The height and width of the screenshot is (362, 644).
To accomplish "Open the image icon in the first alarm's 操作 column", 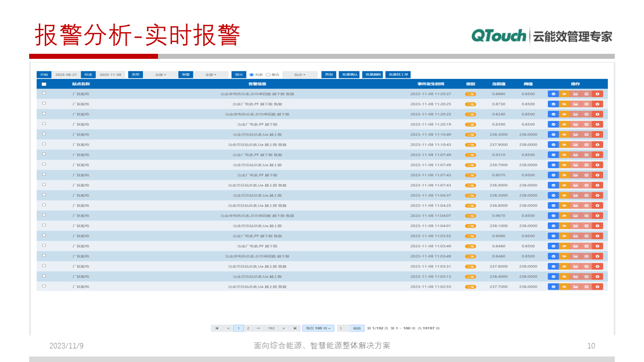I will (574, 94).
